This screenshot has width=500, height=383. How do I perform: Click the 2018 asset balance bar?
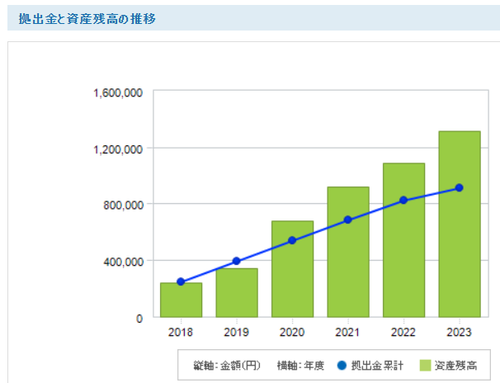181,300
